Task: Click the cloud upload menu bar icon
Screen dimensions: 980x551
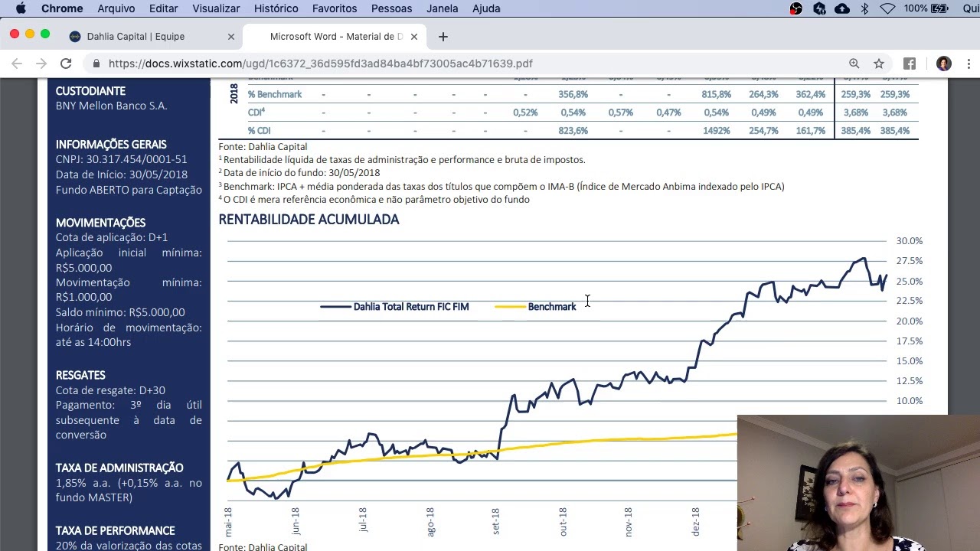Action: (x=842, y=8)
